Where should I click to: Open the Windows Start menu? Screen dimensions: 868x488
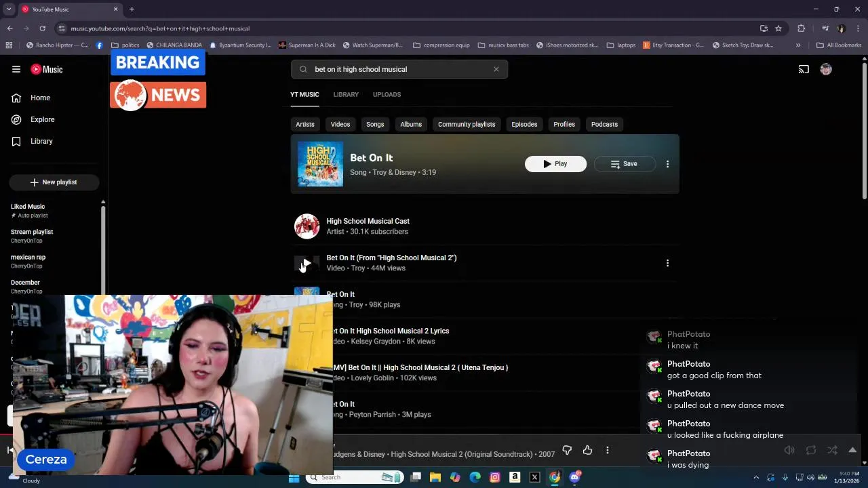point(294,477)
